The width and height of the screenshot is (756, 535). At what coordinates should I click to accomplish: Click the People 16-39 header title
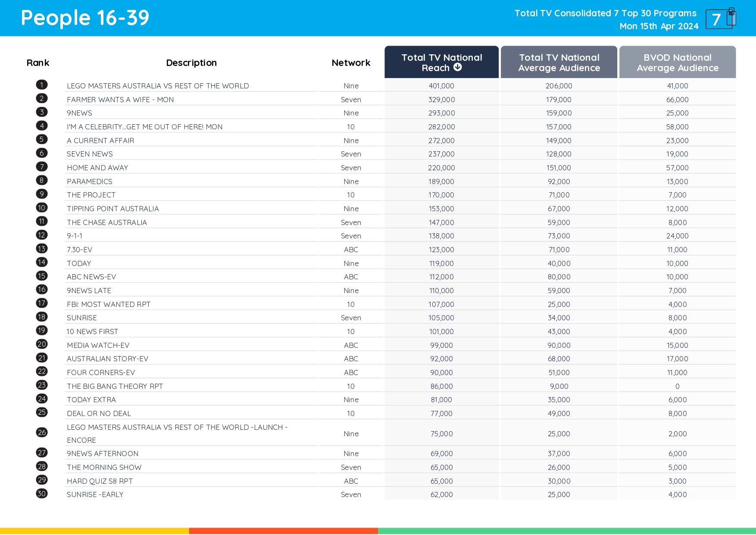pyautogui.click(x=85, y=18)
